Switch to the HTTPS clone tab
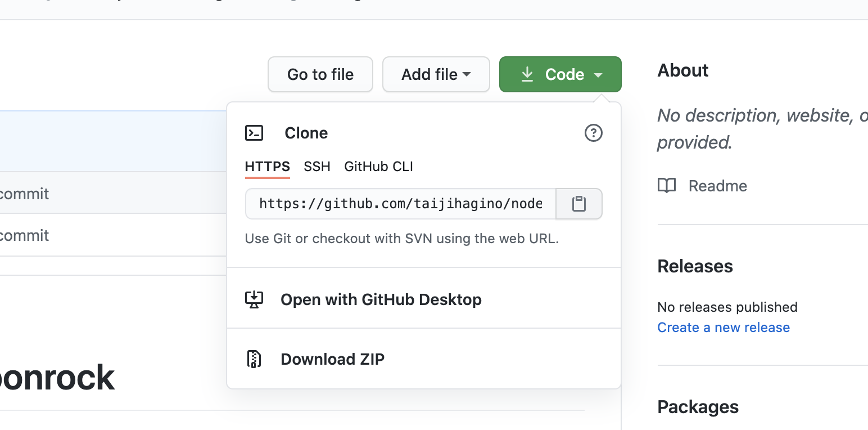The width and height of the screenshot is (868, 430). click(268, 167)
